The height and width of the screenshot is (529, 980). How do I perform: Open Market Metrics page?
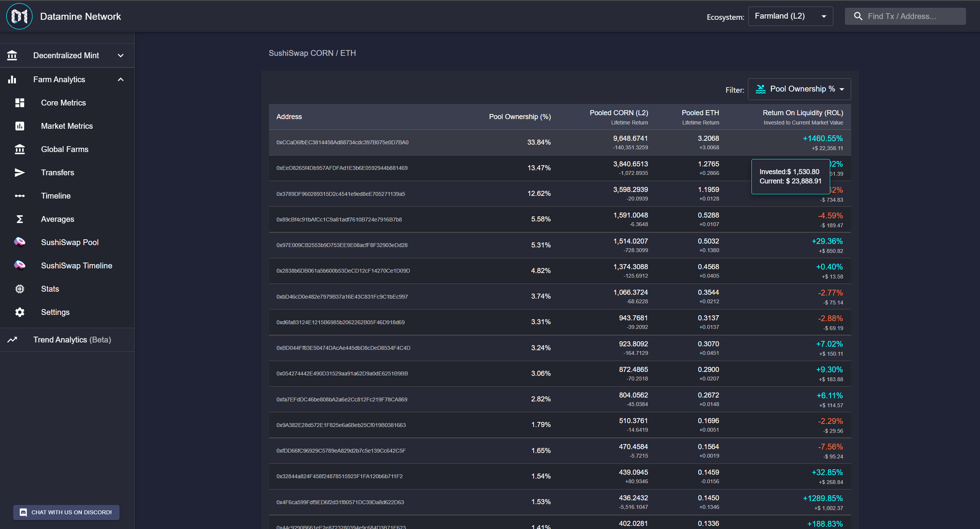(x=67, y=126)
